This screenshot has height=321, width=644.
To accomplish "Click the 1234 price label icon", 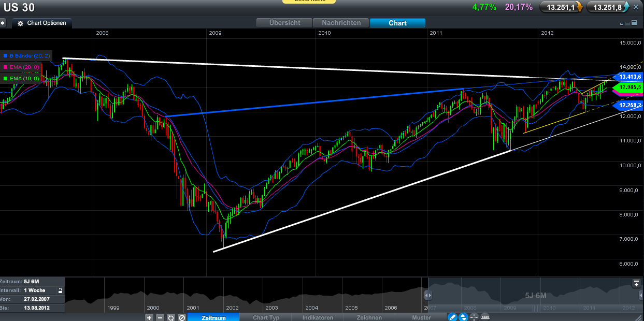I will [485, 317].
